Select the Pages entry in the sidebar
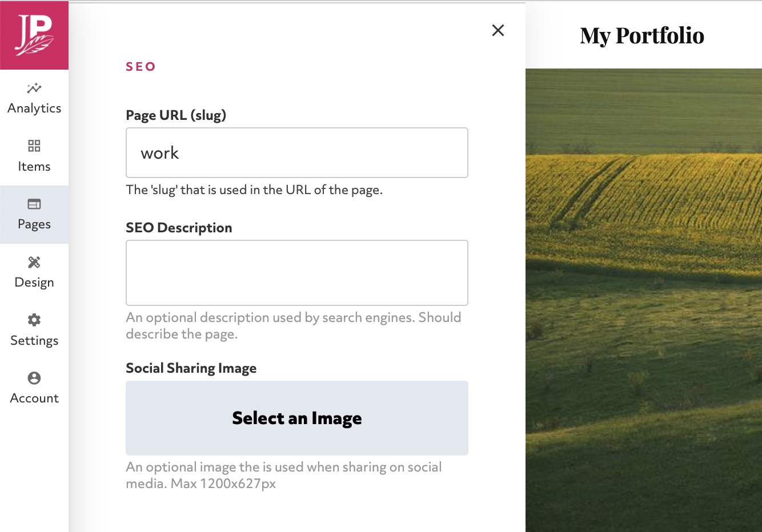 pyautogui.click(x=34, y=215)
